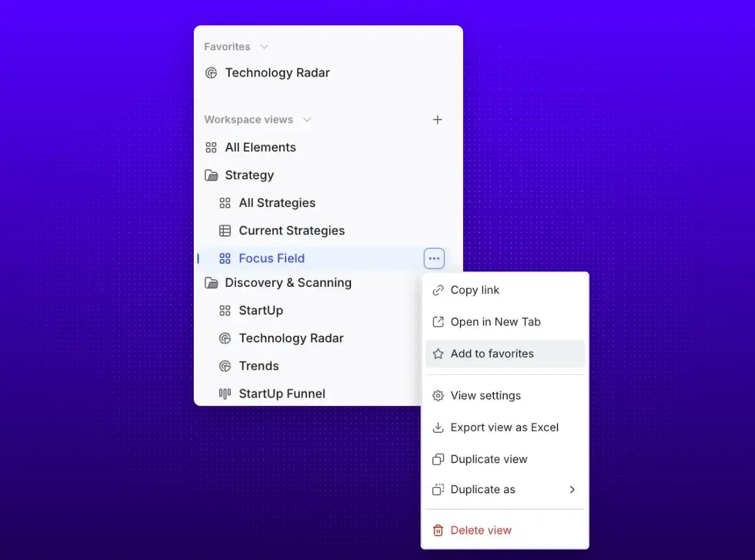Collapse the Favorites section chevron
This screenshot has height=560, width=755.
(x=264, y=47)
